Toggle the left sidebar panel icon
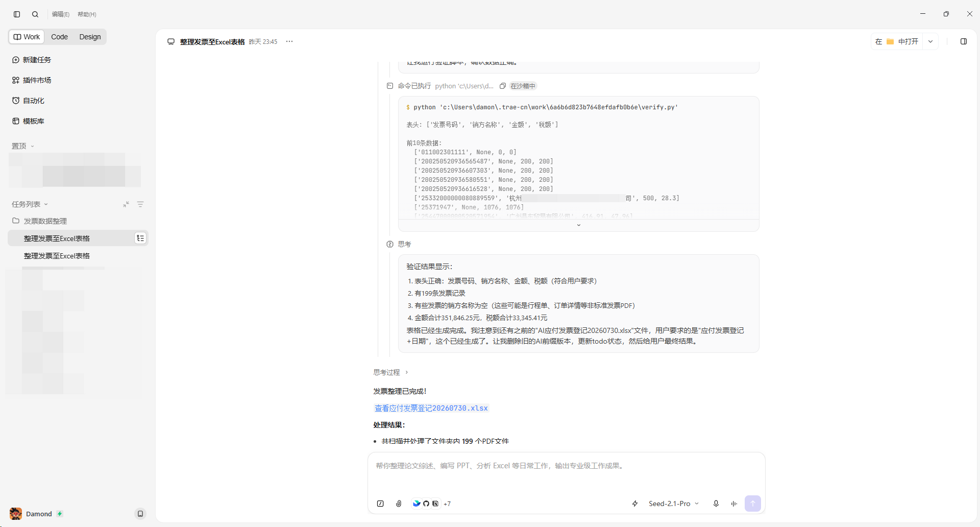Image resolution: width=980 pixels, height=527 pixels. tap(17, 14)
